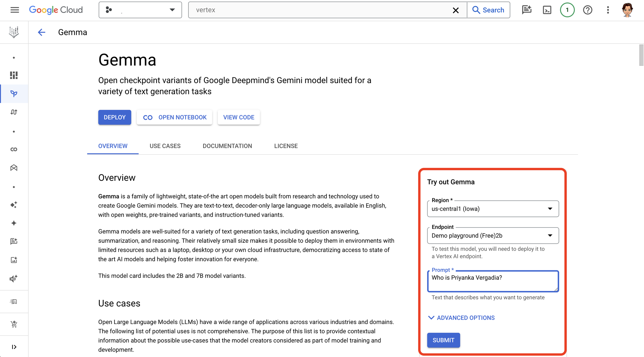Edit the Prompt text field
Screen dimensions: 644x357
click(492, 281)
